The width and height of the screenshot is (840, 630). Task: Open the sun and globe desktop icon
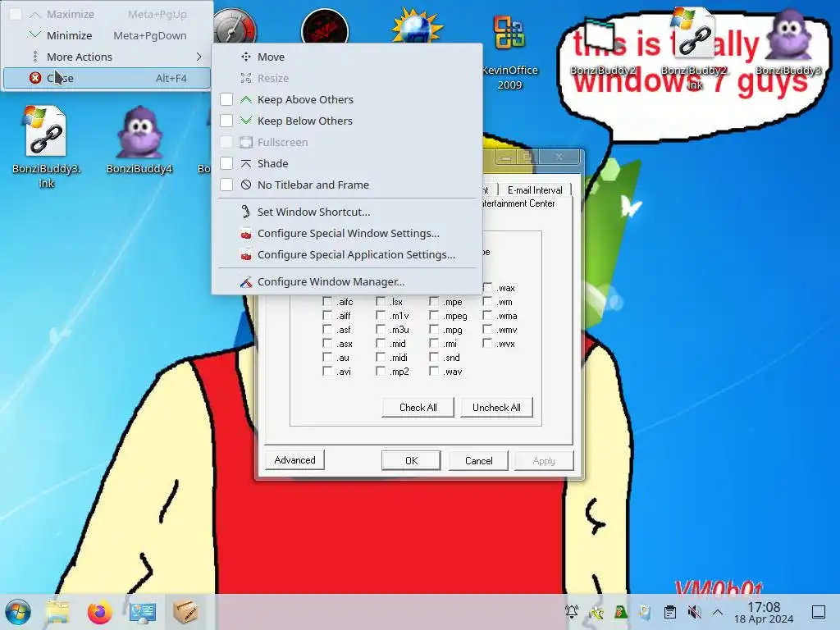click(x=417, y=26)
